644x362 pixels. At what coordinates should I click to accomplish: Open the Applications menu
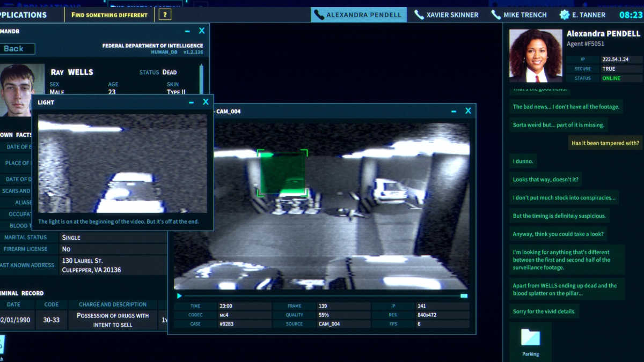[23, 15]
